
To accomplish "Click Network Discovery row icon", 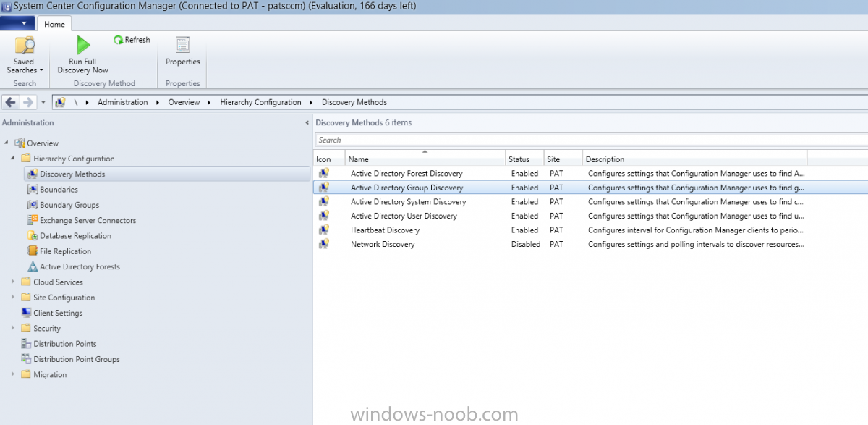I will pos(324,244).
